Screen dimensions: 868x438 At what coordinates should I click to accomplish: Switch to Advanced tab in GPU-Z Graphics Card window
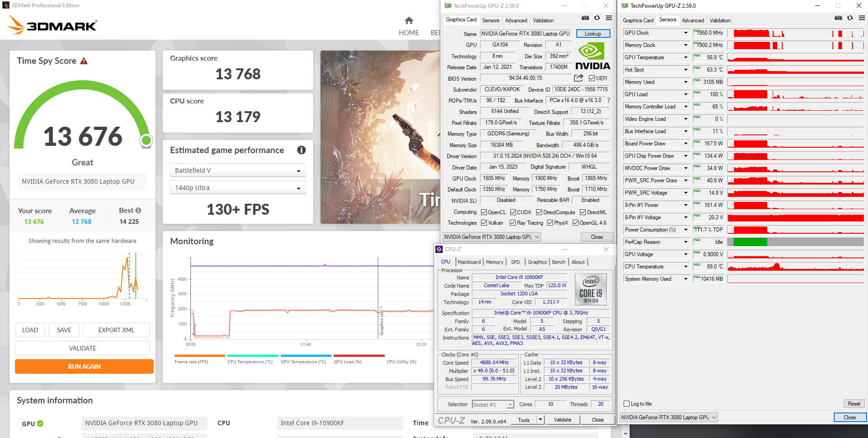click(x=516, y=21)
